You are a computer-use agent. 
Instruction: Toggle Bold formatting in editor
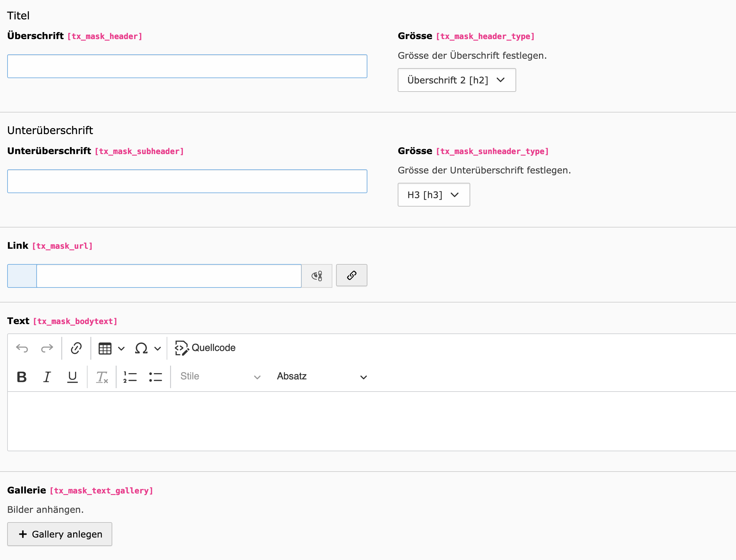22,377
